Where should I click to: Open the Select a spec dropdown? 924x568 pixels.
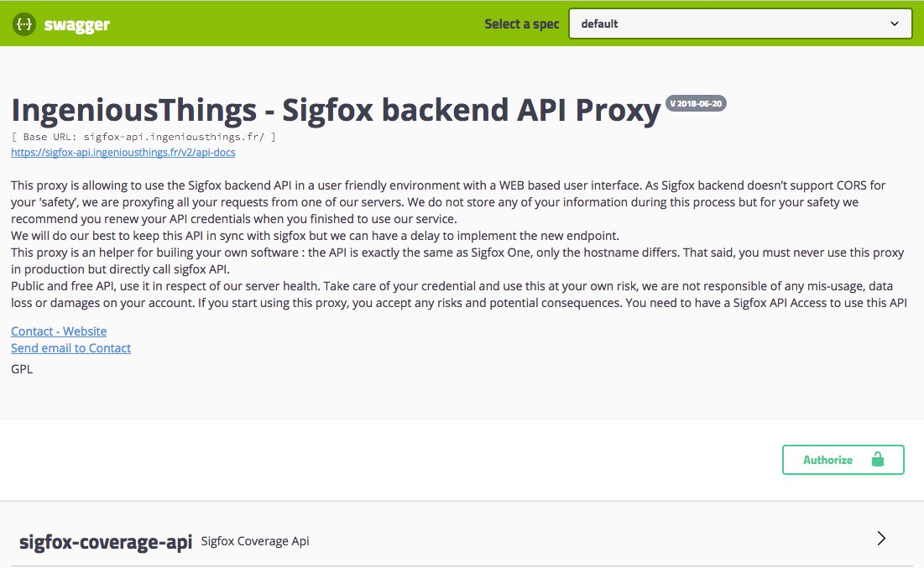740,23
